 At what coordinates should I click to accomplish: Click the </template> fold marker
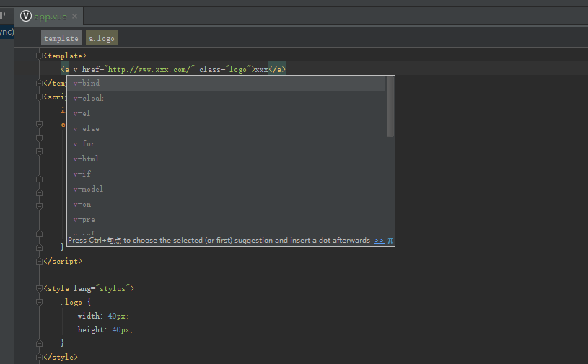click(39, 83)
